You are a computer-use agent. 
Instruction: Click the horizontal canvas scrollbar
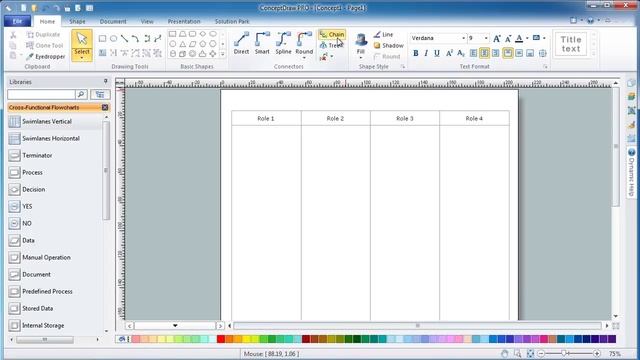tap(417, 326)
